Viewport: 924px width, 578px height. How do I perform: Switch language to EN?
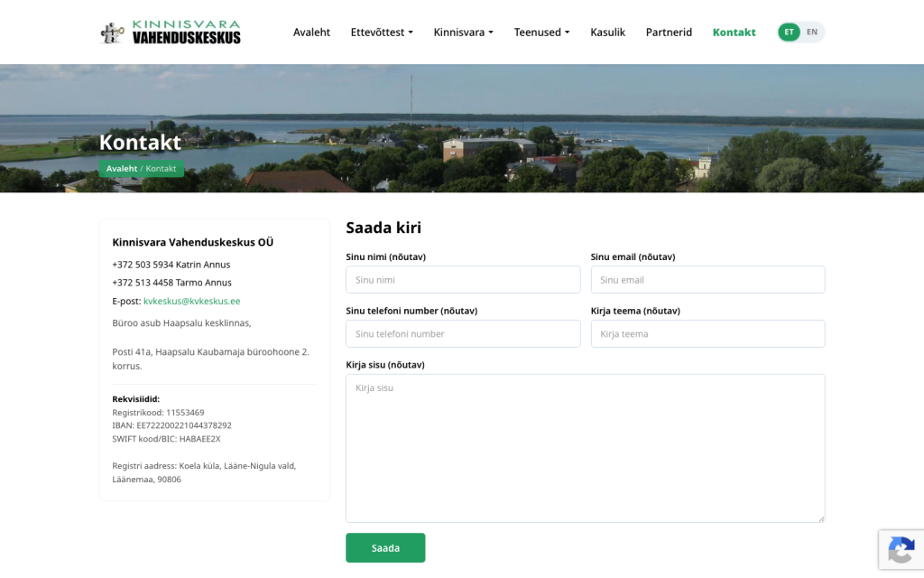click(x=812, y=32)
